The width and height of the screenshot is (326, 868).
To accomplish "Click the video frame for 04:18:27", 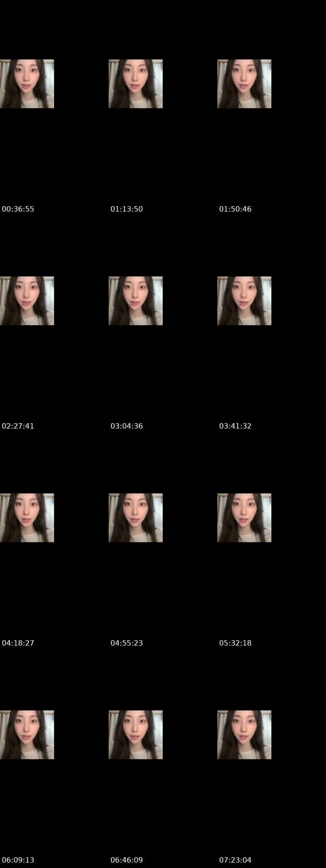I will [x=27, y=518].
